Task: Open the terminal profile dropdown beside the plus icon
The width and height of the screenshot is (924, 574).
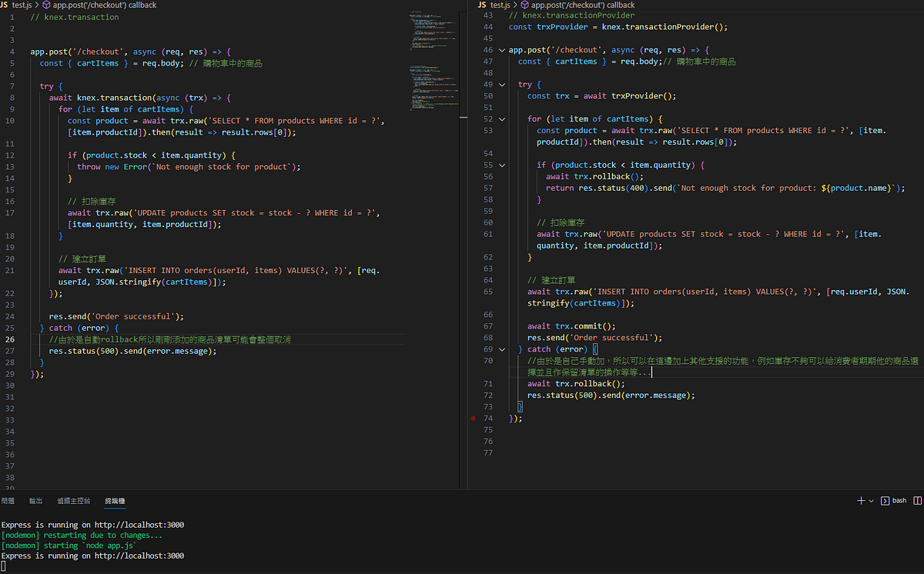Action: click(x=870, y=500)
